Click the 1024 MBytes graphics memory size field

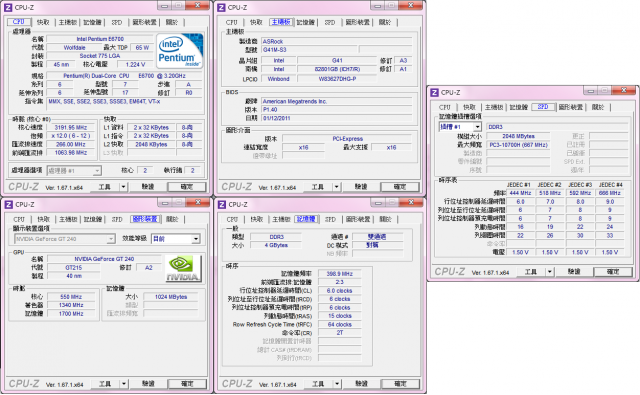[171, 297]
